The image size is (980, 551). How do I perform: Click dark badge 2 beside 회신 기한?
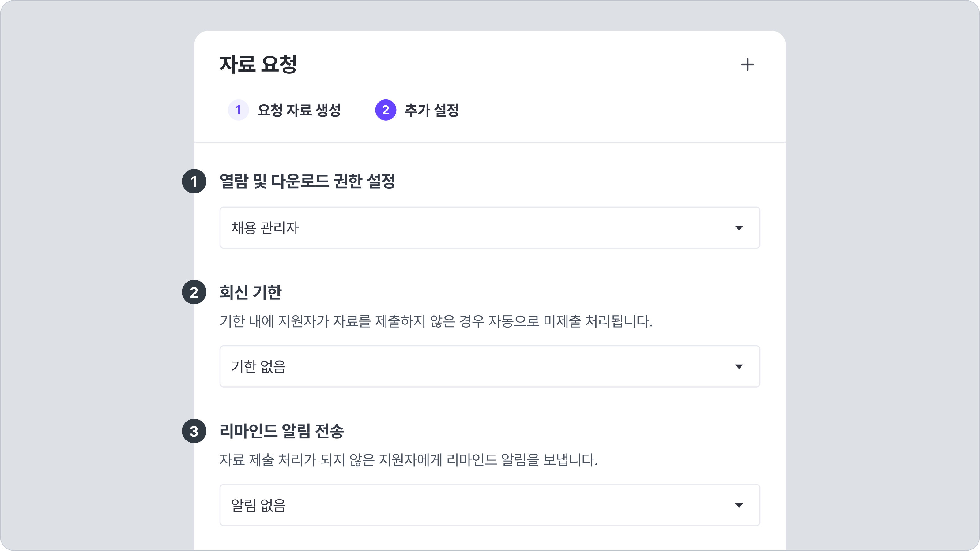(194, 292)
